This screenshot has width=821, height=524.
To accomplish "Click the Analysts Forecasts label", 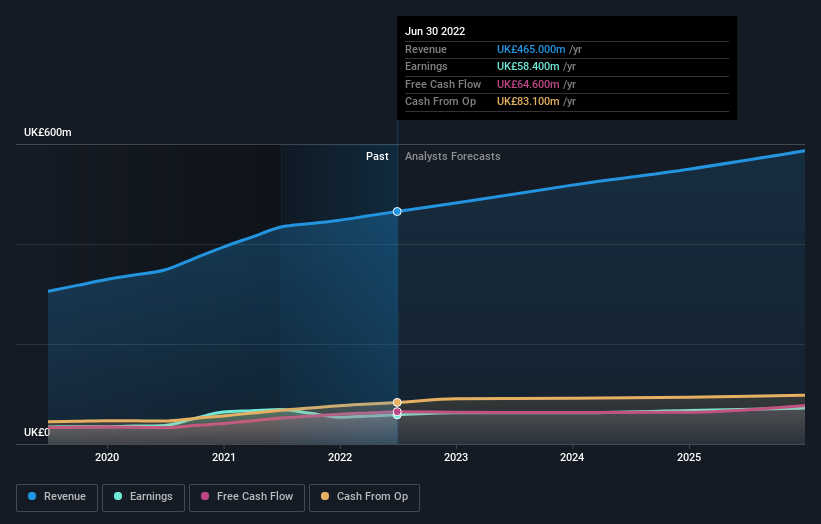I will coord(452,157).
